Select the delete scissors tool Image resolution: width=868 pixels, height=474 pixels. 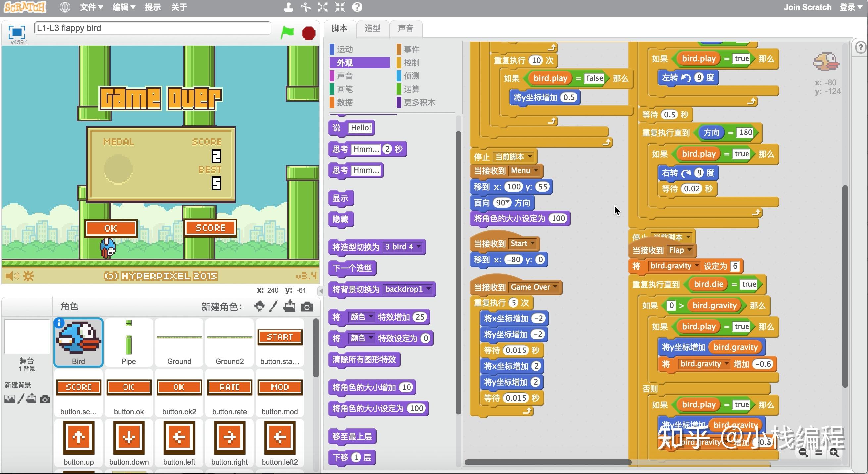(306, 7)
